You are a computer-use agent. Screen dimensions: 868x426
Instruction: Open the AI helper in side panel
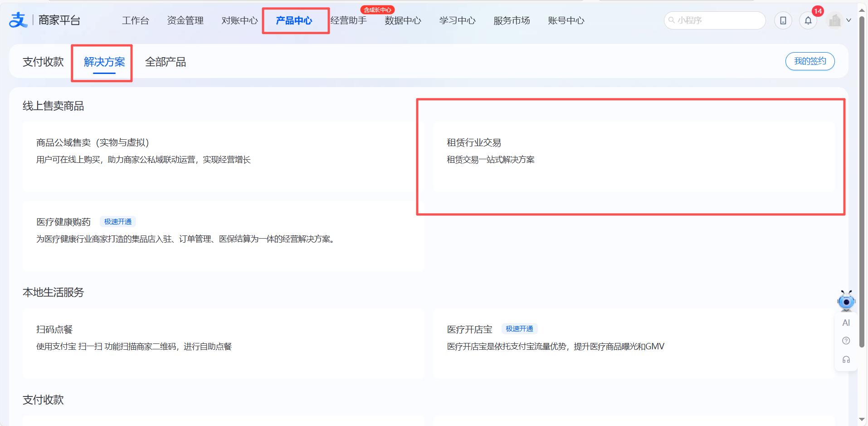click(846, 323)
